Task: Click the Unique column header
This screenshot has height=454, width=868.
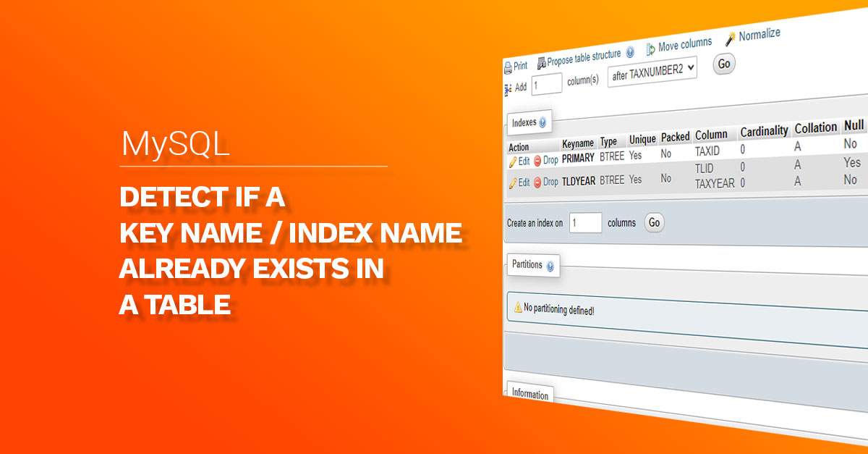Action: (642, 139)
